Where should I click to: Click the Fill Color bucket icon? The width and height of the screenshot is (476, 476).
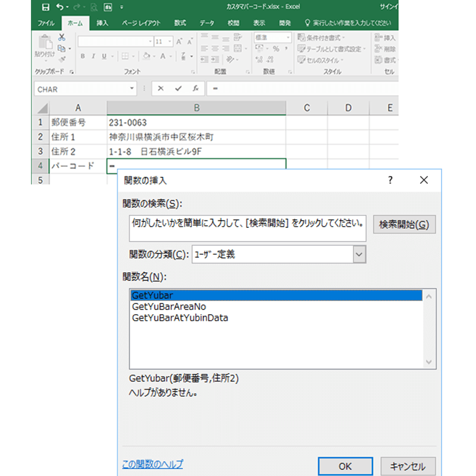point(145,56)
